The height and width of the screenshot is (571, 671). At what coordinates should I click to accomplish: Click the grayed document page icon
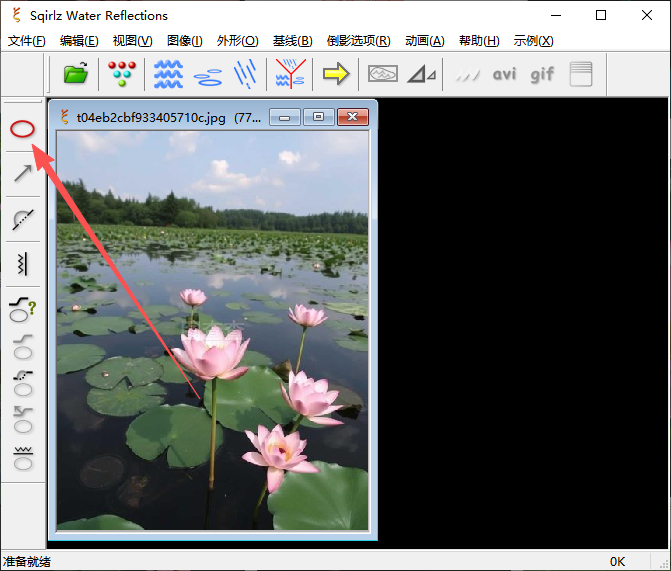click(x=581, y=74)
